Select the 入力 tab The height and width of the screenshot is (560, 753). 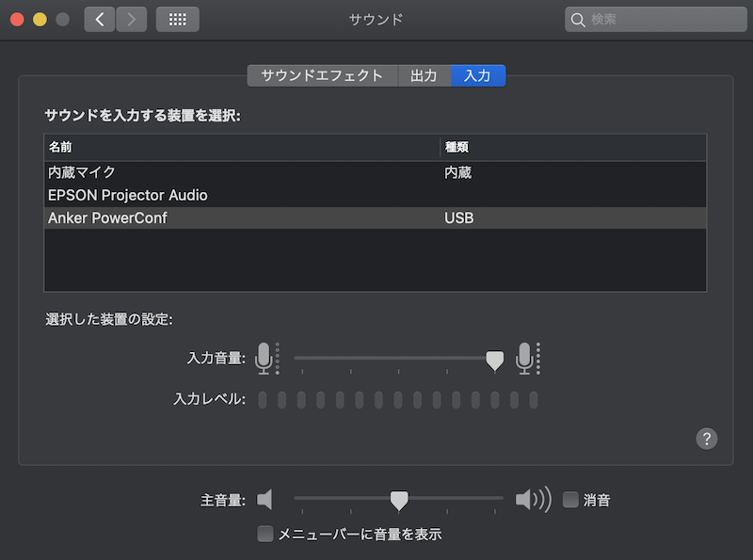478,75
